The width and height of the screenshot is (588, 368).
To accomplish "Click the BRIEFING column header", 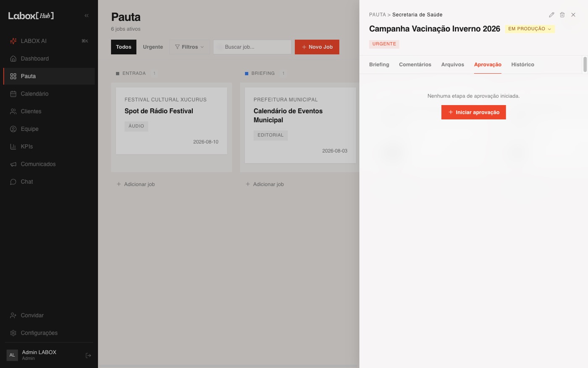I will coord(263,73).
